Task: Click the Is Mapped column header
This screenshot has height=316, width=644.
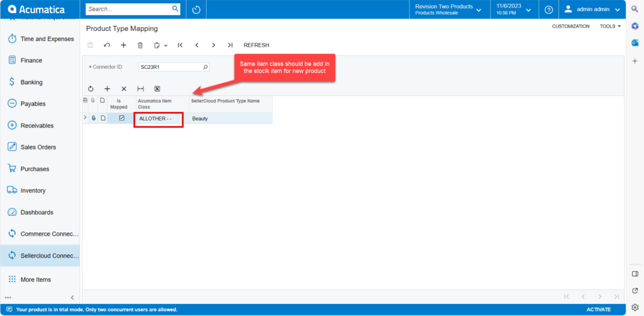Action: pyautogui.click(x=121, y=104)
